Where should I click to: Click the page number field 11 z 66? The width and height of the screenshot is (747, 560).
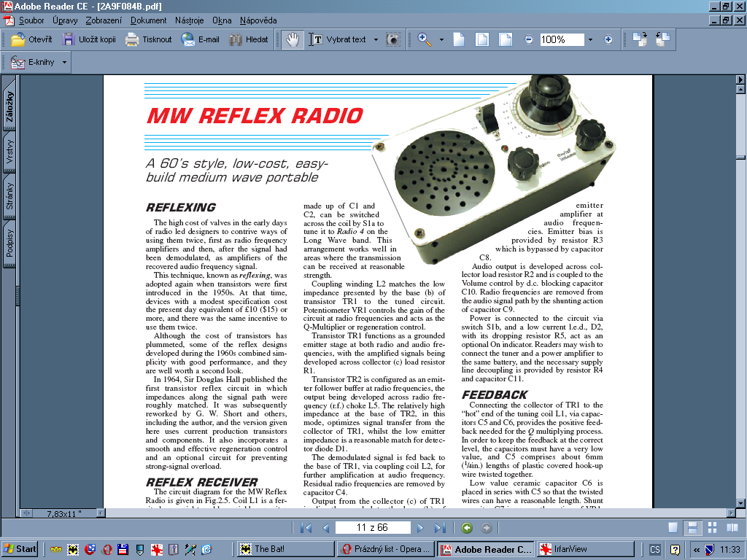pos(373,528)
